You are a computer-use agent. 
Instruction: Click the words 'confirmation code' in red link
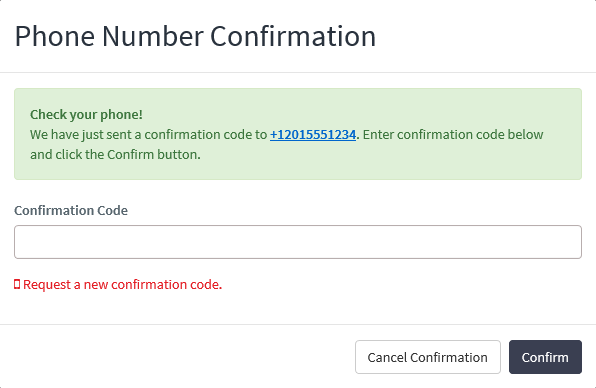tap(166, 284)
